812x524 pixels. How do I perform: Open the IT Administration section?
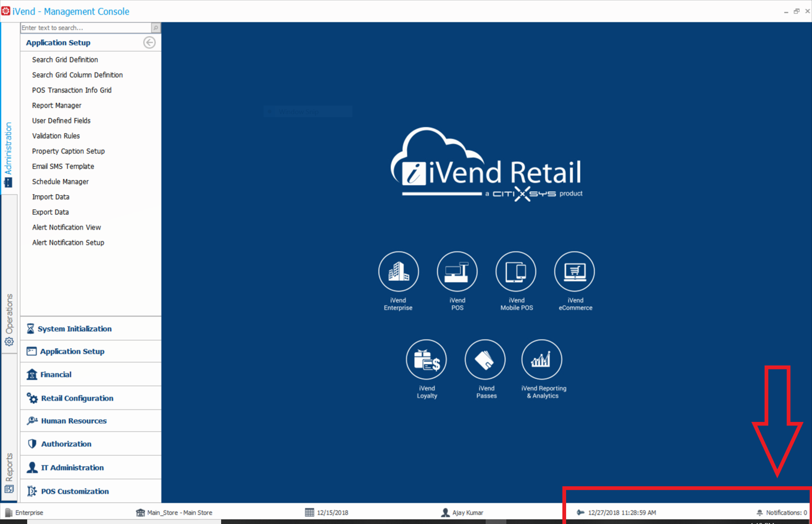point(91,467)
